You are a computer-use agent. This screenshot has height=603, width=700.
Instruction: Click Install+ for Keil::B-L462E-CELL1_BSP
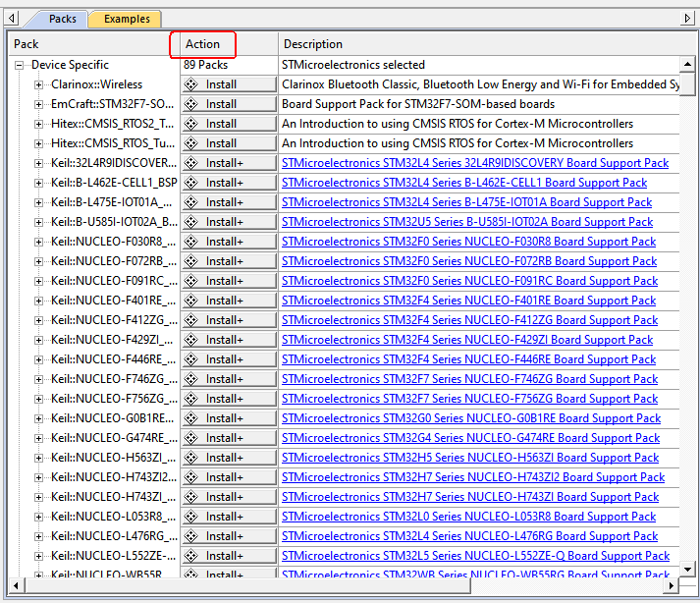230,183
